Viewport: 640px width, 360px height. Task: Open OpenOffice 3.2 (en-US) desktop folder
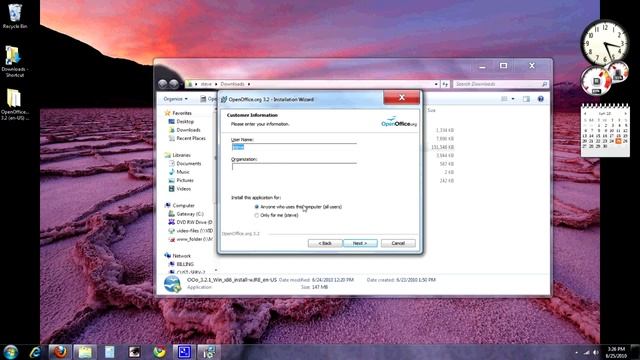[x=14, y=105]
